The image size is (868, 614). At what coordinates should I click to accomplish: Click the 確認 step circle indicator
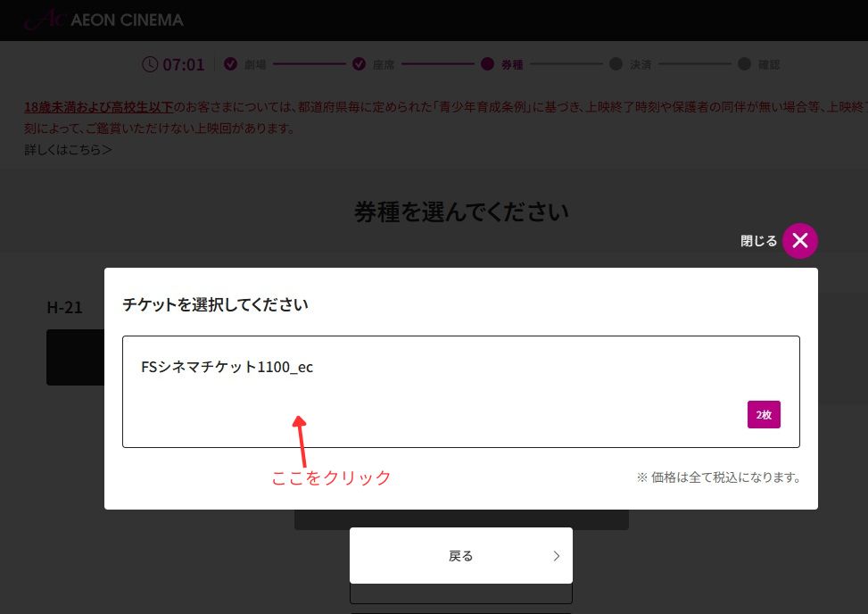point(744,64)
